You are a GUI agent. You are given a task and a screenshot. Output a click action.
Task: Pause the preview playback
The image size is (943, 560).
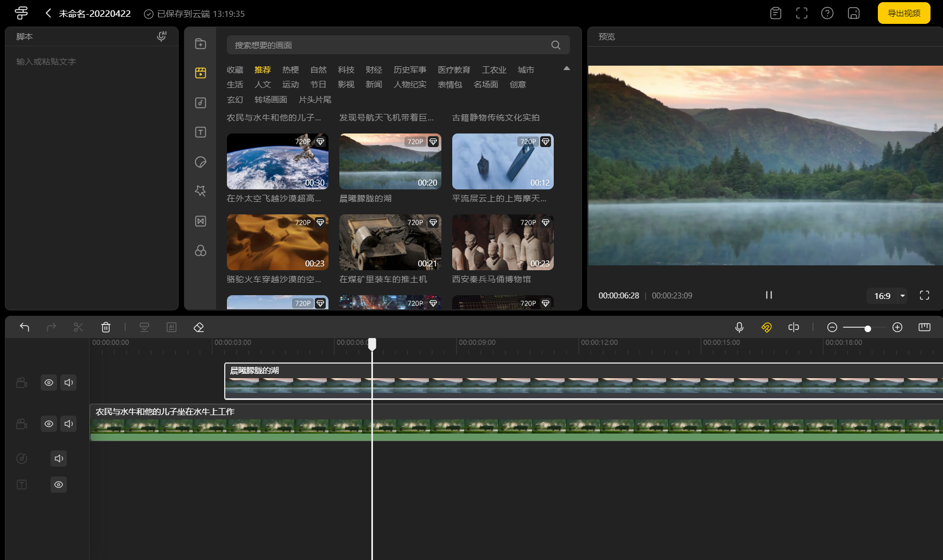pos(769,295)
